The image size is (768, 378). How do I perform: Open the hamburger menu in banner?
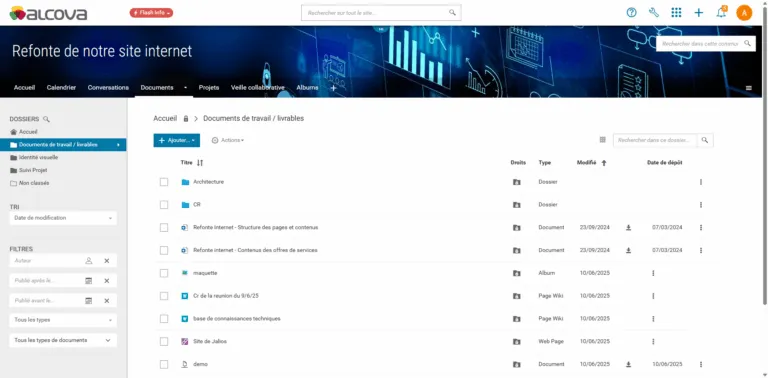tap(748, 88)
